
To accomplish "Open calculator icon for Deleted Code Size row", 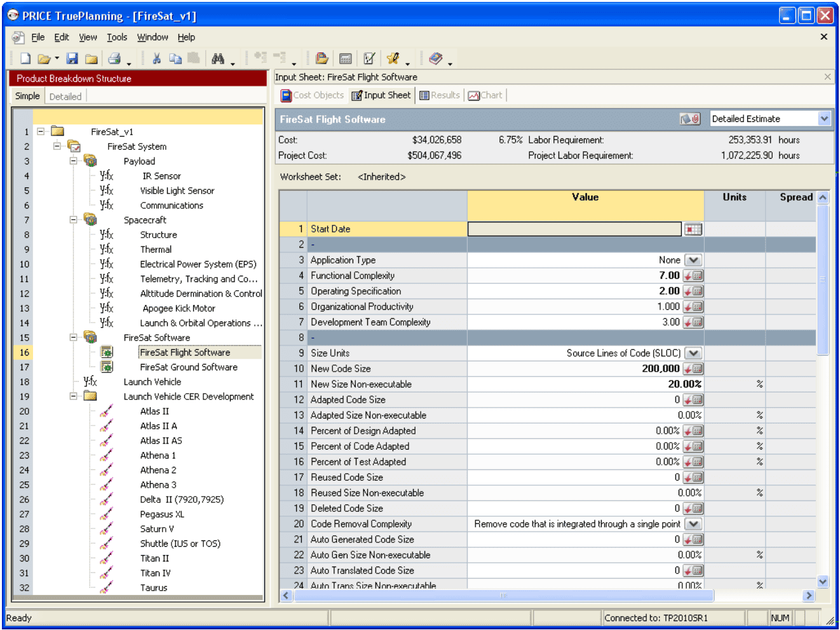I will 693,509.
